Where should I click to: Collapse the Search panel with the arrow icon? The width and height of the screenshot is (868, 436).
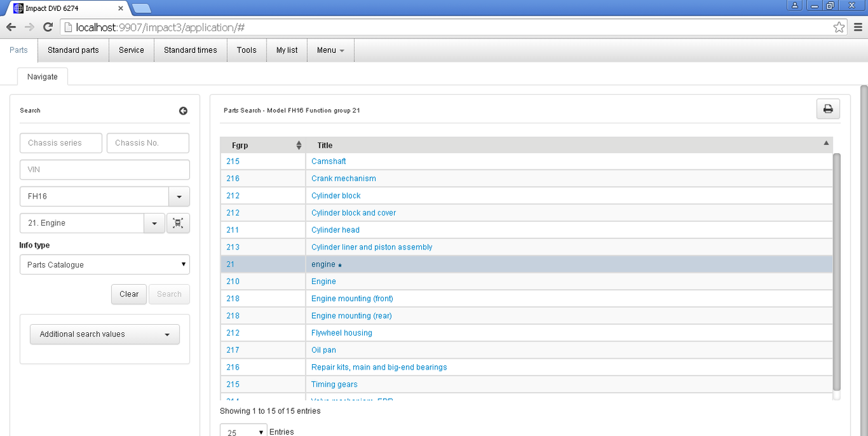pyautogui.click(x=183, y=111)
